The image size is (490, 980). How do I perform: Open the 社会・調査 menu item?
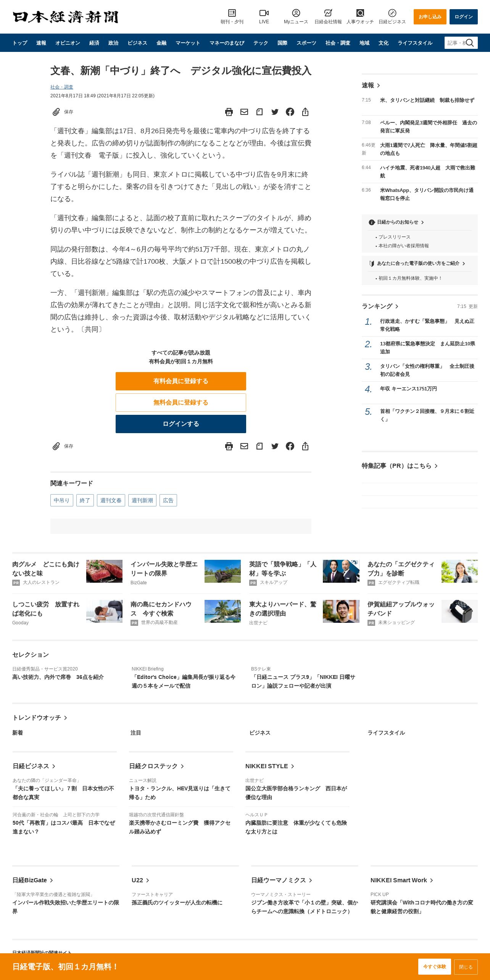pyautogui.click(x=338, y=43)
